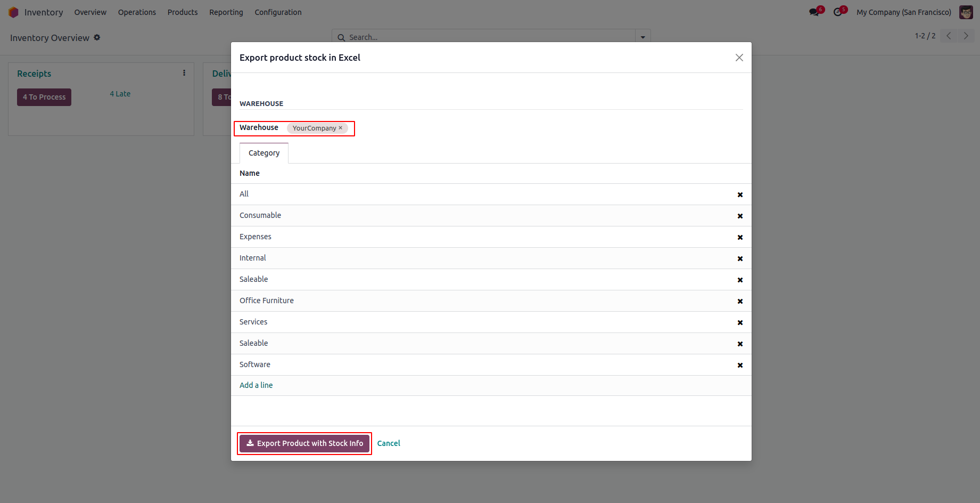Click Add a line link

256,385
